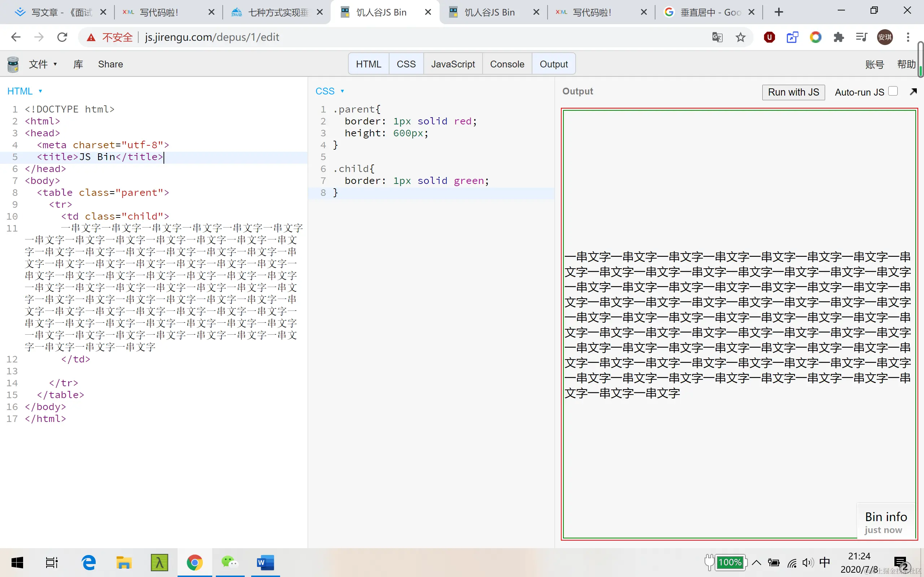
Task: Click the Run with JS button
Action: 793,92
